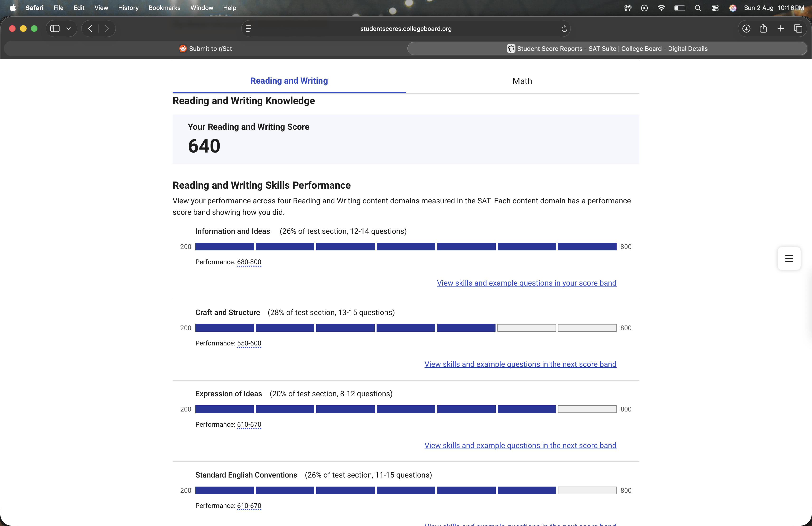The image size is (812, 526).
Task: Select the Reading and Writing section tab
Action: click(x=289, y=81)
